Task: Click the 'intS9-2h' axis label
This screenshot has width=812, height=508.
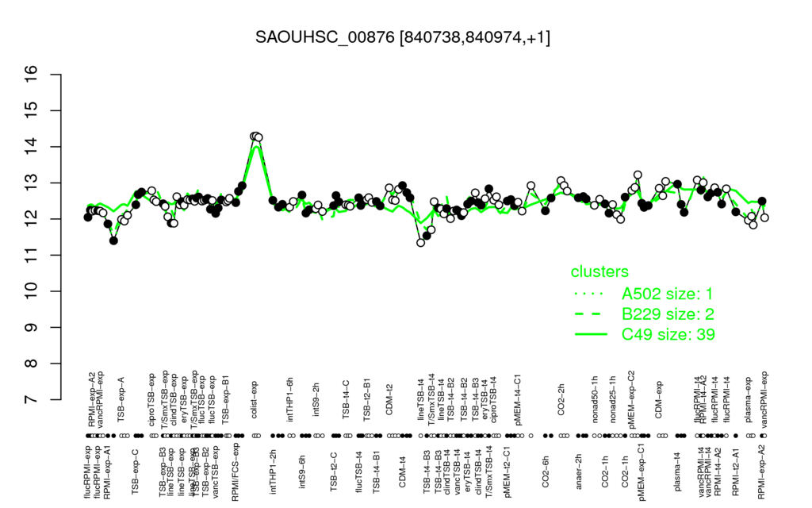Action: pyautogui.click(x=316, y=401)
